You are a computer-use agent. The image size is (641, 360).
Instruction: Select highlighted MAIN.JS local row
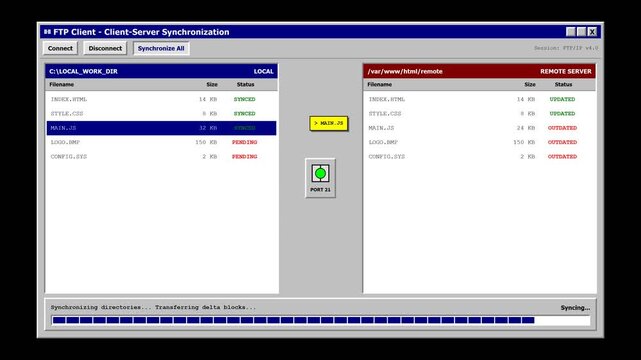pos(161,128)
